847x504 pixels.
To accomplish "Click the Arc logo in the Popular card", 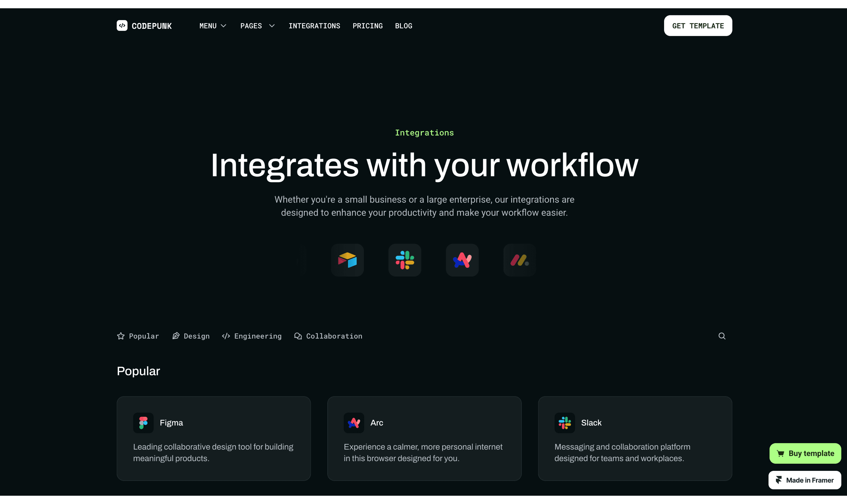I will click(354, 423).
